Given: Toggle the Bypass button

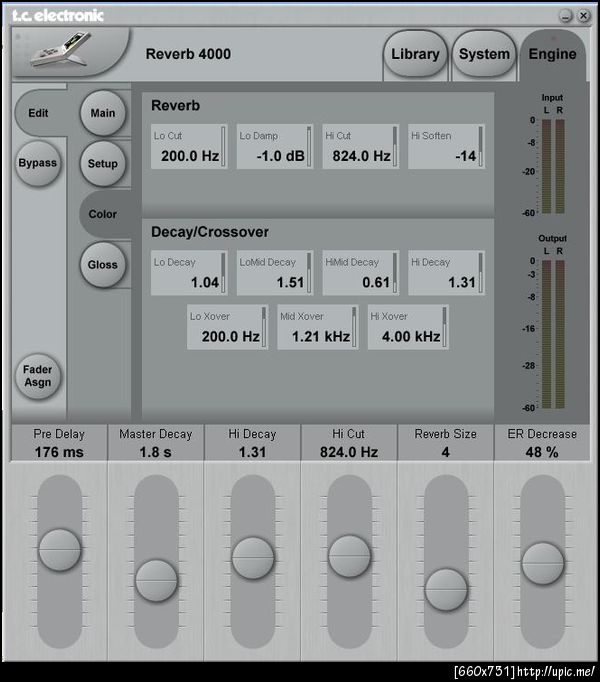Looking at the screenshot, I should 37,163.
